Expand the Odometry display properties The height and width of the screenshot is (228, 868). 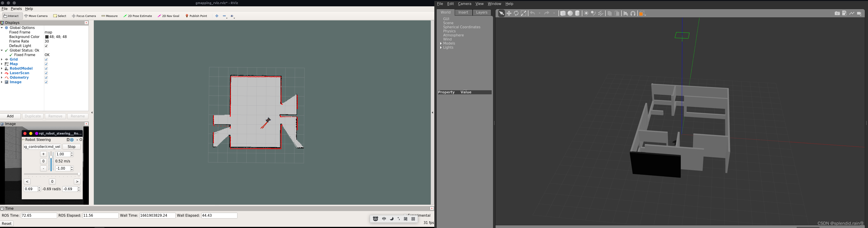2,78
